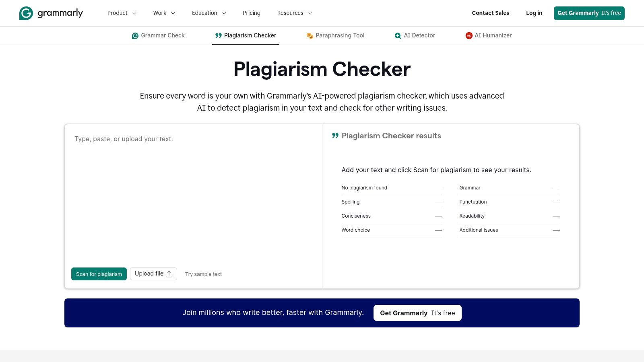Select the Grammar Check tool icon

click(135, 35)
